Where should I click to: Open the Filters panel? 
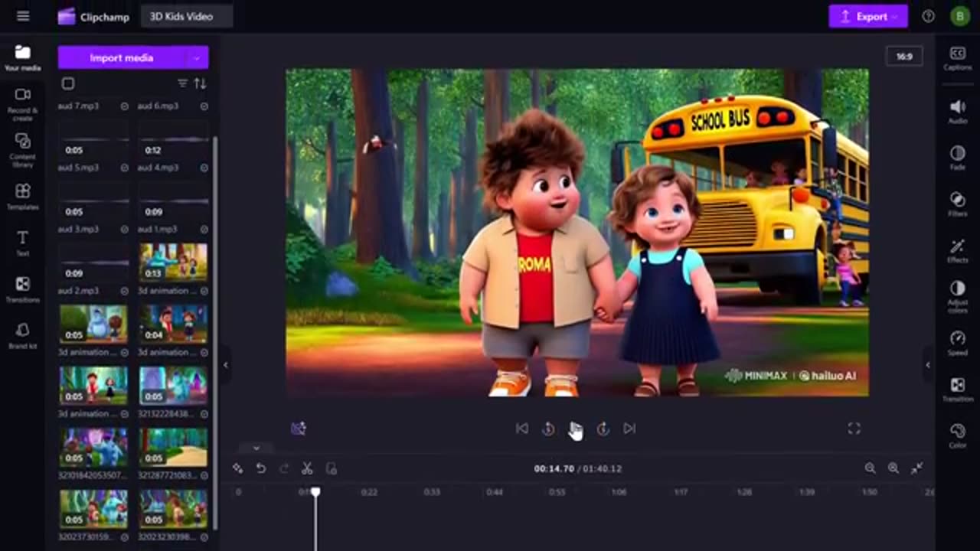[x=957, y=204]
